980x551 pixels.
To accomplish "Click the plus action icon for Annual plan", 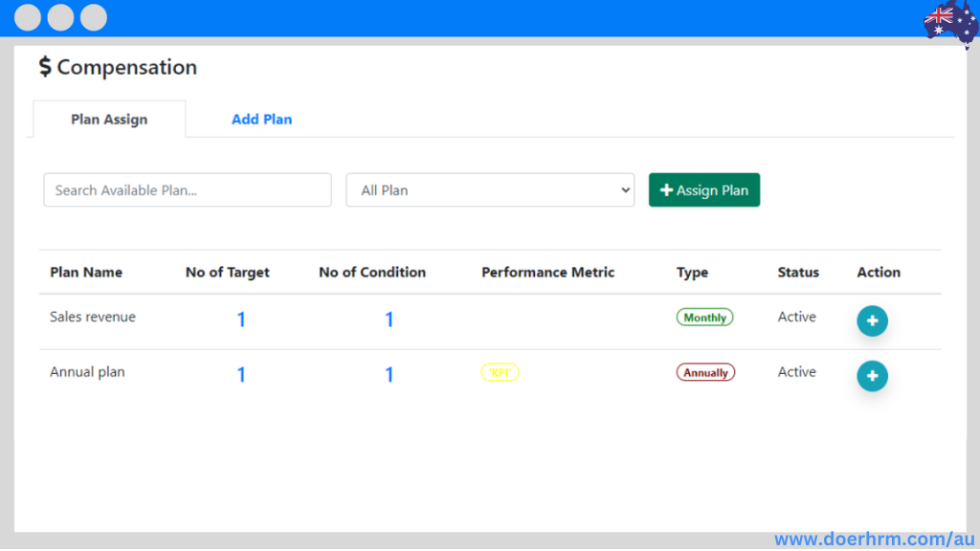I will tap(872, 376).
